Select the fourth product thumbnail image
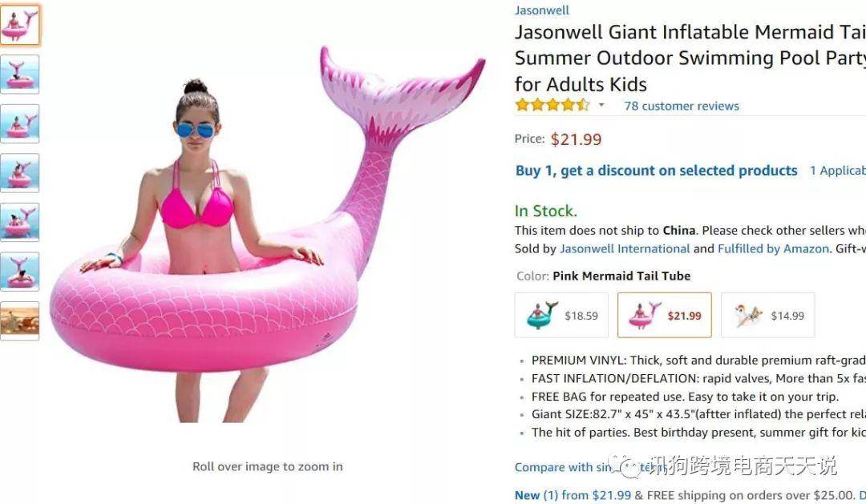 pos(20,173)
